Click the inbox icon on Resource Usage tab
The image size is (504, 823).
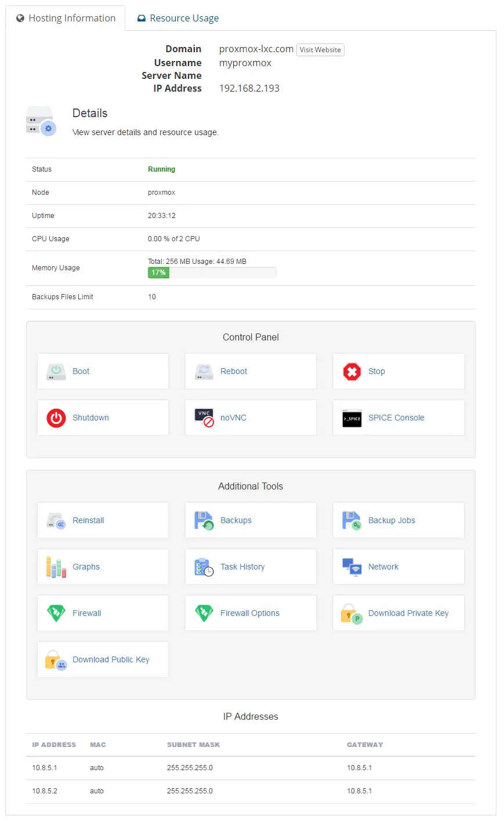(x=141, y=19)
